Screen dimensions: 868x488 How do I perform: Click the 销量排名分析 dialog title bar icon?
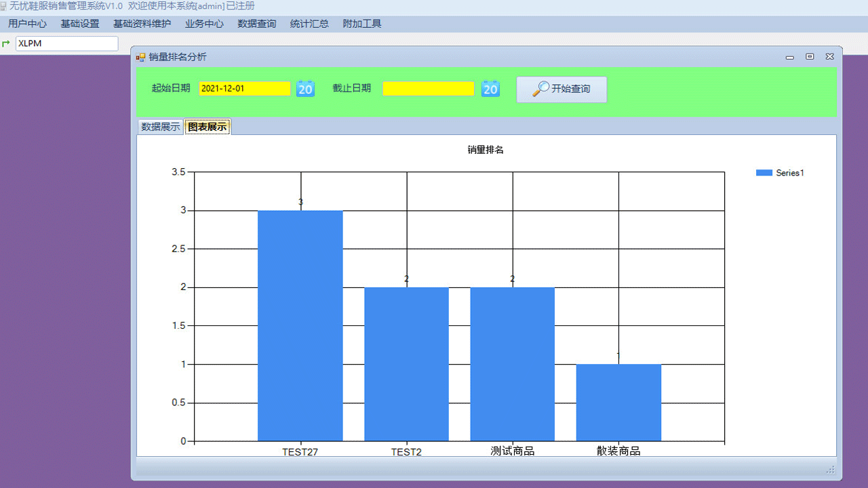(x=141, y=57)
